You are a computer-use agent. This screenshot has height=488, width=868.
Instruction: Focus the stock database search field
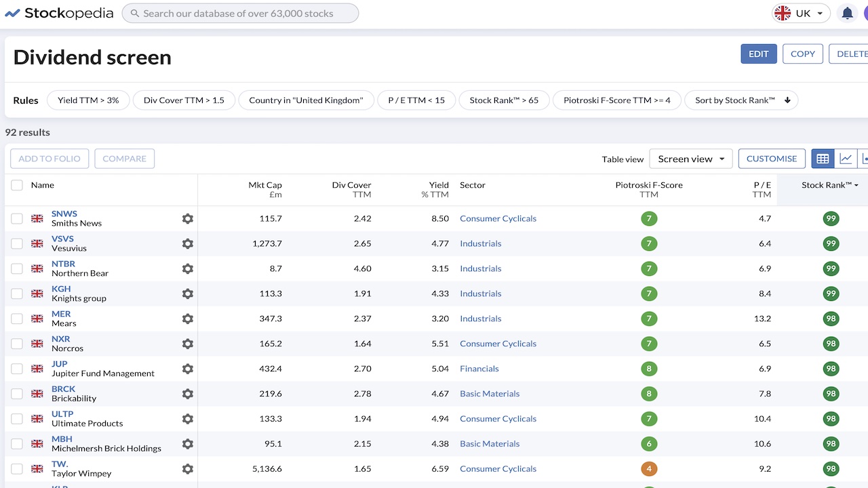point(240,13)
